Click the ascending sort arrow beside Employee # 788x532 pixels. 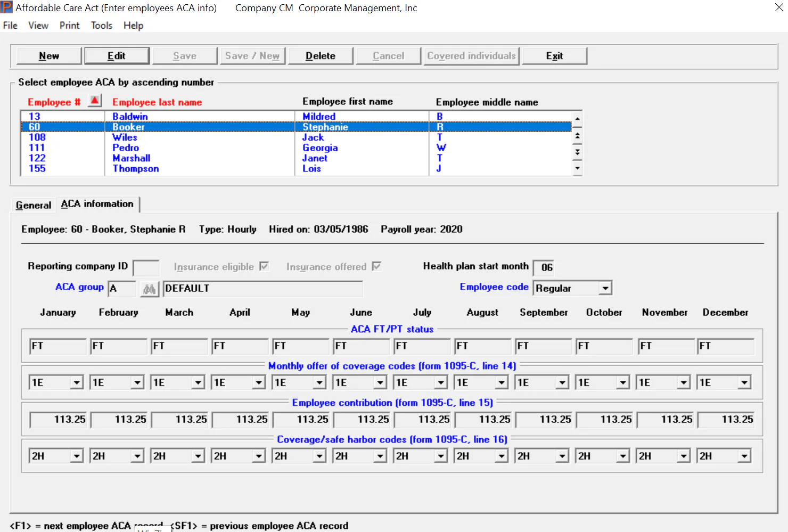[x=95, y=101]
